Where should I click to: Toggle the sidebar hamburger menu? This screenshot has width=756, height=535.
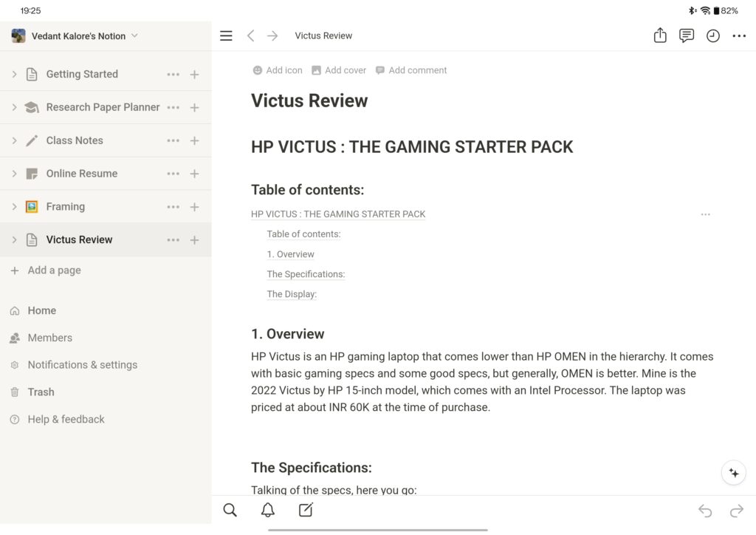(x=226, y=35)
